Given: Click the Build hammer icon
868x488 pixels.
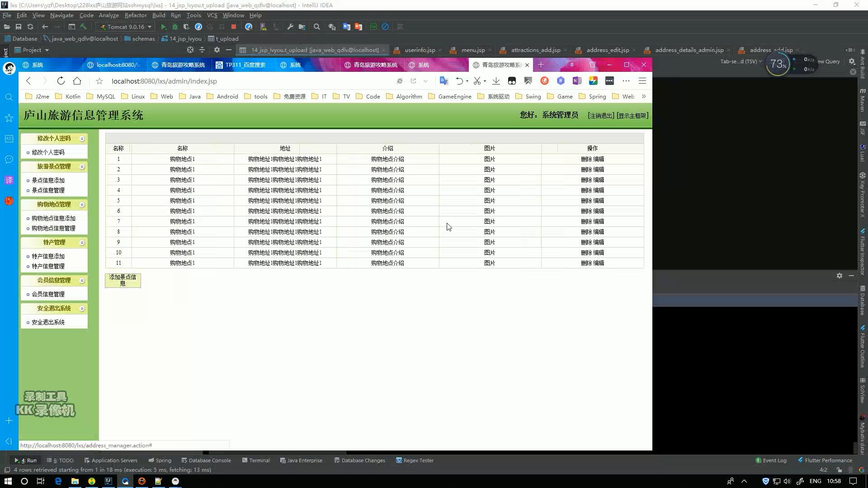Looking at the screenshot, I should pyautogui.click(x=84, y=27).
